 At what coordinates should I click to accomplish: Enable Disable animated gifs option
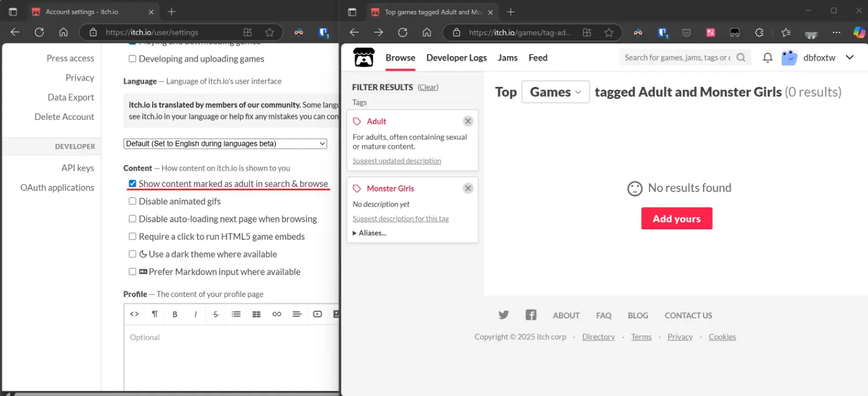pos(133,201)
